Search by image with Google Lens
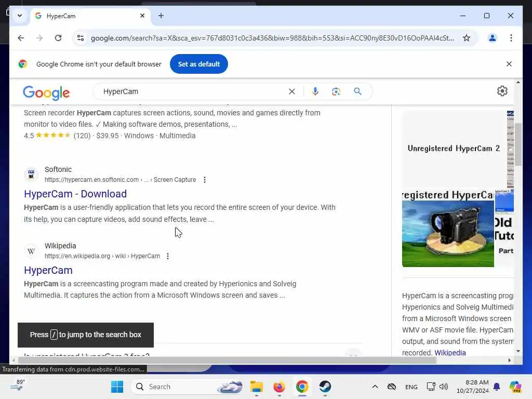The width and height of the screenshot is (532, 399). point(336,91)
